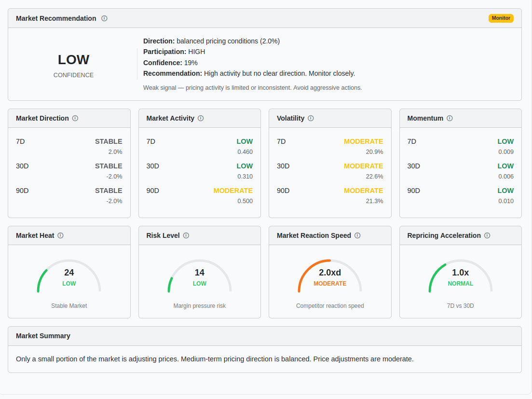The image size is (532, 399).
Task: Open the Momentum info icon
Action: (x=450, y=118)
